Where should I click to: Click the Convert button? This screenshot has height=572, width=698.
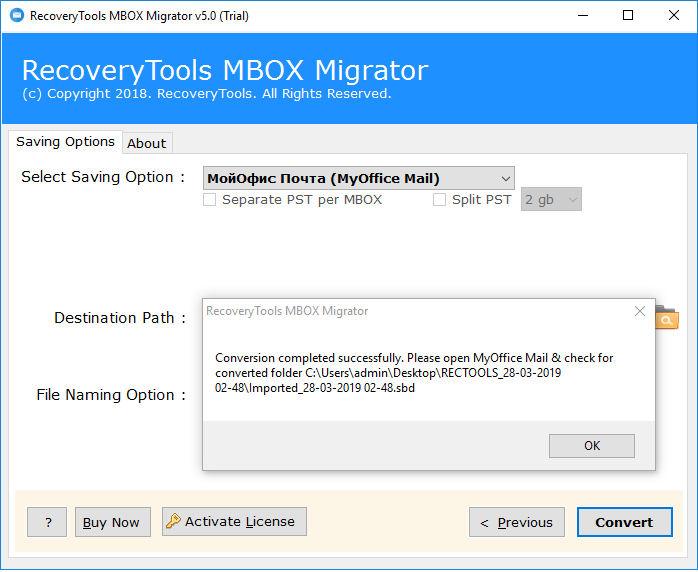[x=625, y=522]
